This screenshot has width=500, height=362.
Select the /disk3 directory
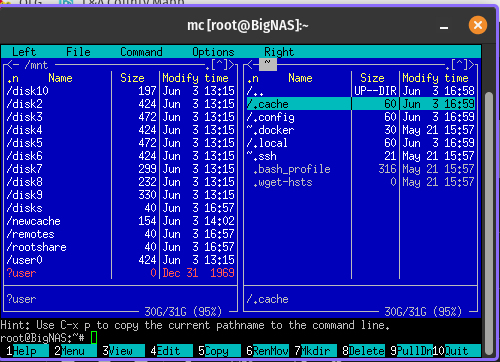coord(120,117)
